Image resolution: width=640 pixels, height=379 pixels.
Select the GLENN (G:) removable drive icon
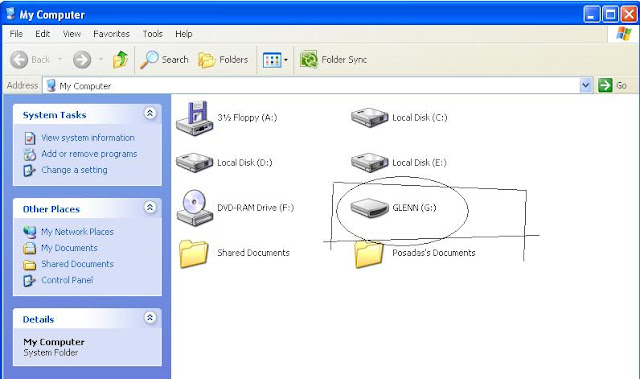369,208
